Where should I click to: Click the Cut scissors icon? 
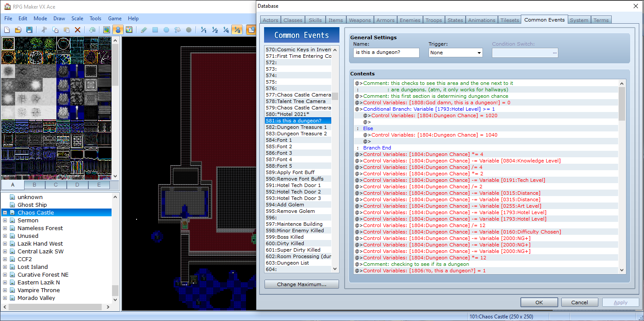click(x=44, y=30)
